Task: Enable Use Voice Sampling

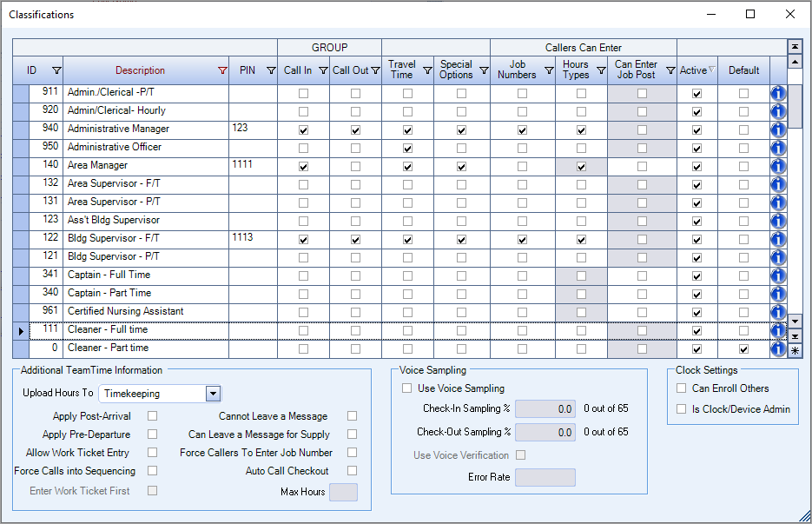Action: pyautogui.click(x=407, y=388)
